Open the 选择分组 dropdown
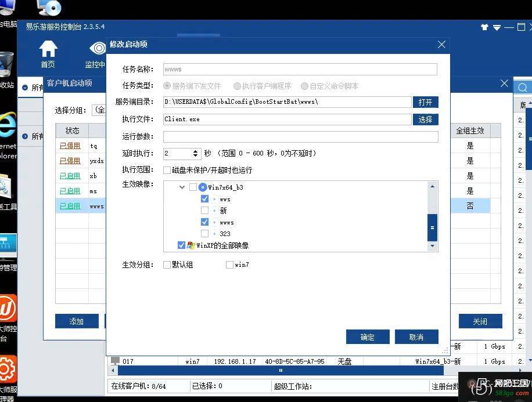This screenshot has height=402, width=532. click(x=99, y=110)
